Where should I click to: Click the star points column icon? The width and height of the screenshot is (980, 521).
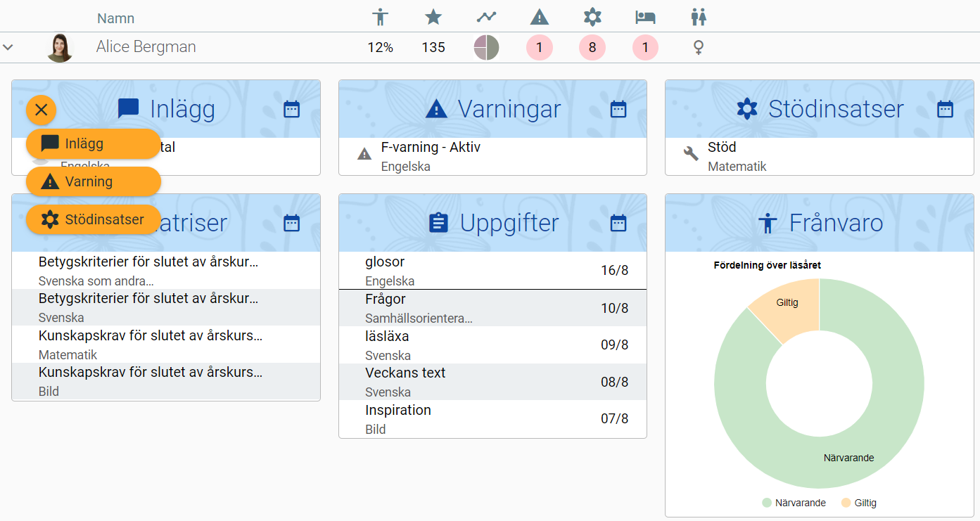433,17
